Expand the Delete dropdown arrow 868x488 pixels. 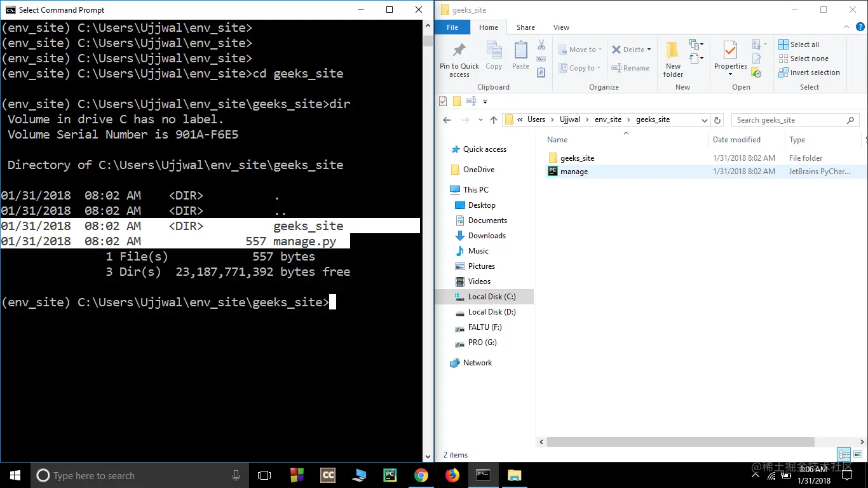(x=649, y=50)
